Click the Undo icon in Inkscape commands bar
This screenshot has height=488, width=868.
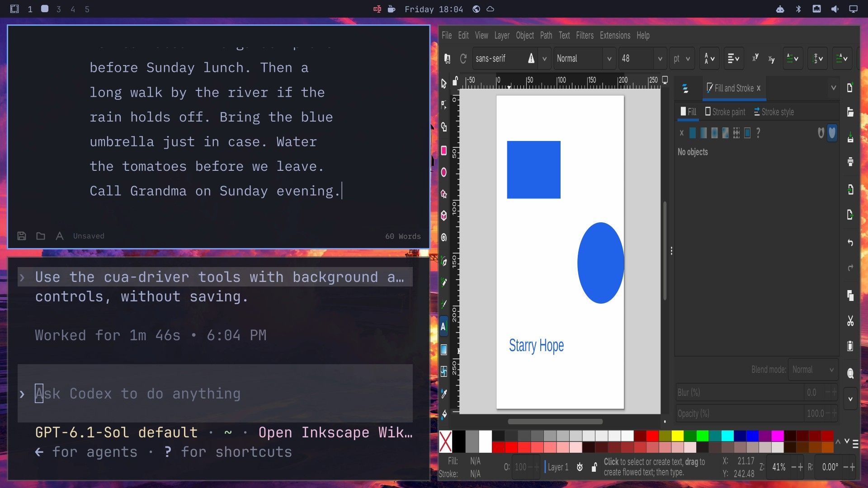(850, 243)
